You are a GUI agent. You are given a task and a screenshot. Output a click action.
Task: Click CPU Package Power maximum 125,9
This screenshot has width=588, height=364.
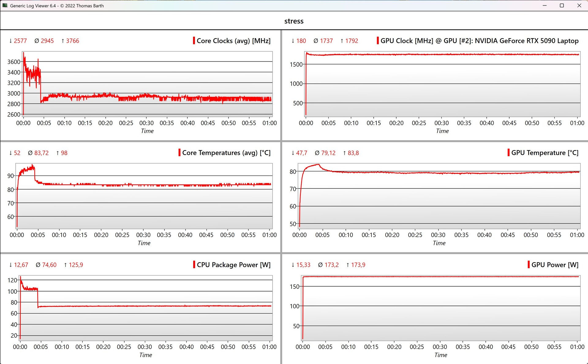[x=76, y=265]
